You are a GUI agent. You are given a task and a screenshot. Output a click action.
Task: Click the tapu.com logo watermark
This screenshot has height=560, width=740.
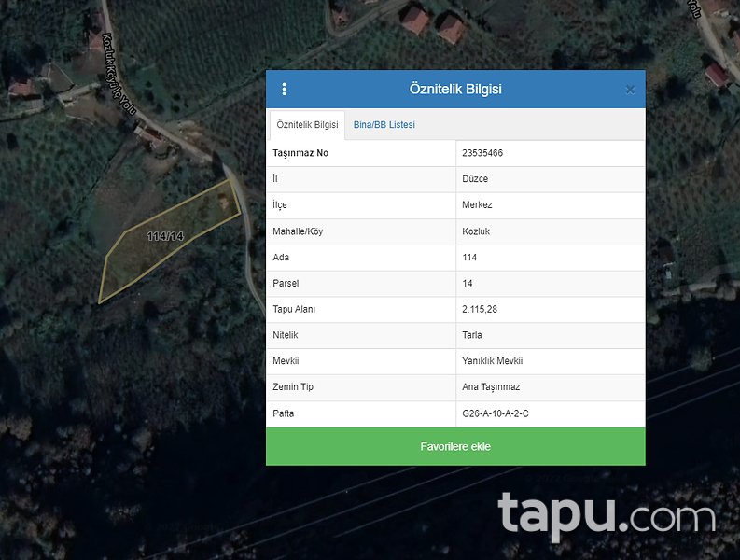[607, 515]
